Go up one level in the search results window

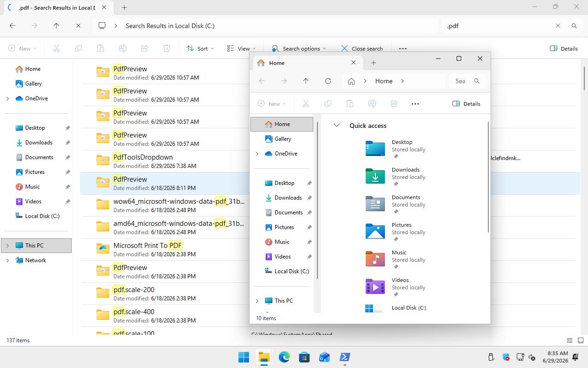click(57, 26)
